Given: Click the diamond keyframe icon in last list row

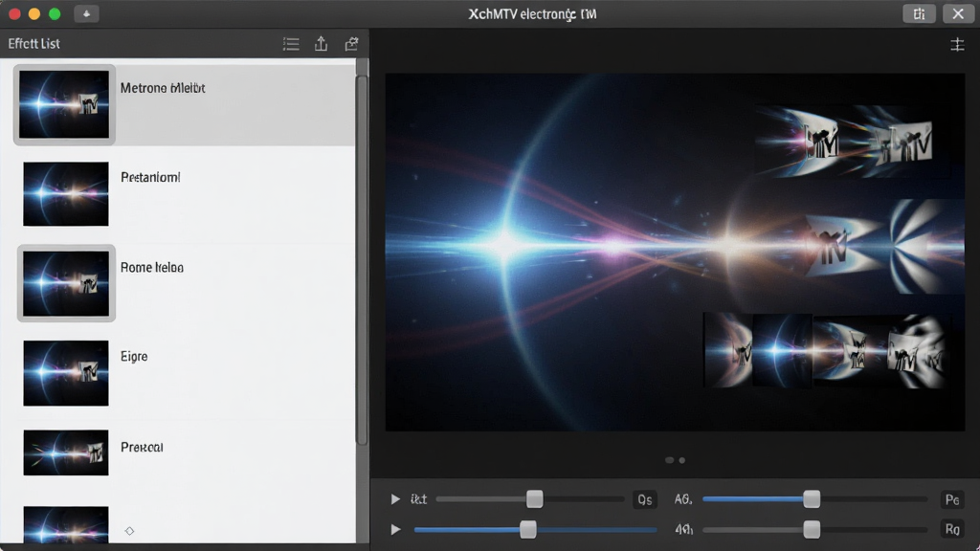Looking at the screenshot, I should [x=129, y=531].
